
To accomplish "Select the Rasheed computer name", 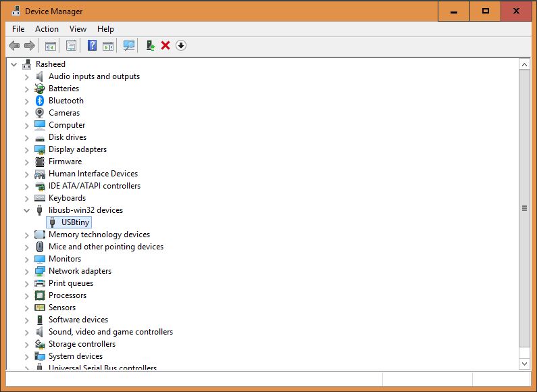I will [x=51, y=64].
